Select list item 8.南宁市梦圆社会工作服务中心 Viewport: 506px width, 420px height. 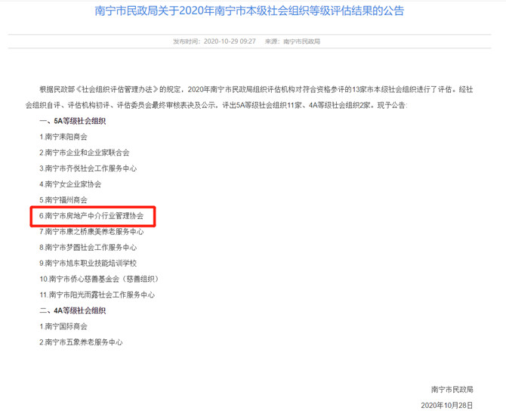[x=88, y=248]
